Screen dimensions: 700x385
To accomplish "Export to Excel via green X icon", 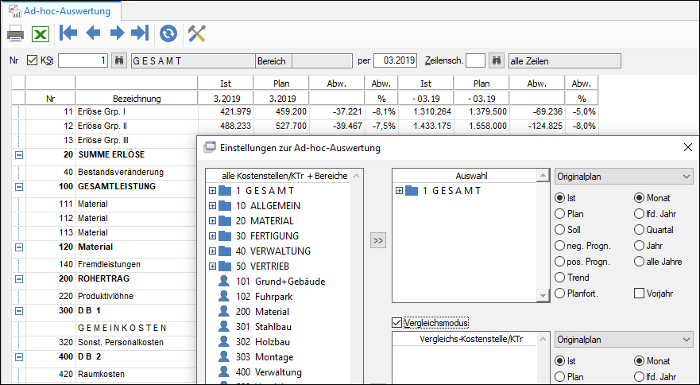I will pyautogui.click(x=40, y=34).
